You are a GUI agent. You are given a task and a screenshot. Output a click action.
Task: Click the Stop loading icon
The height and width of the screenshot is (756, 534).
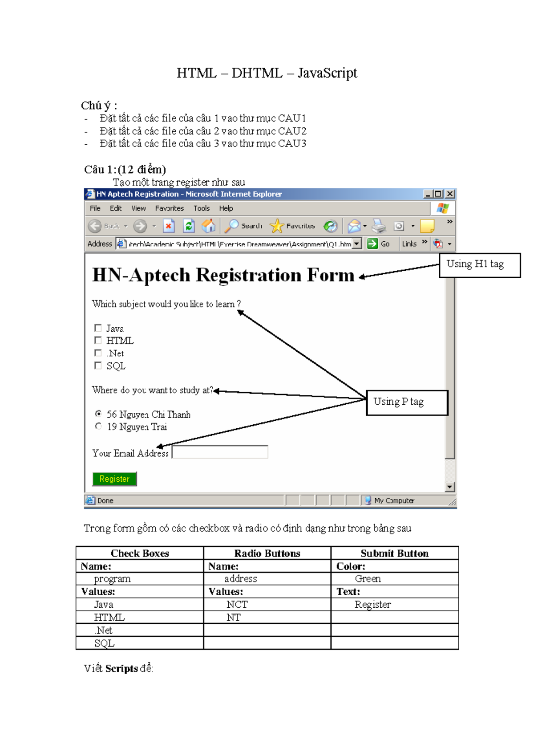pyautogui.click(x=168, y=226)
